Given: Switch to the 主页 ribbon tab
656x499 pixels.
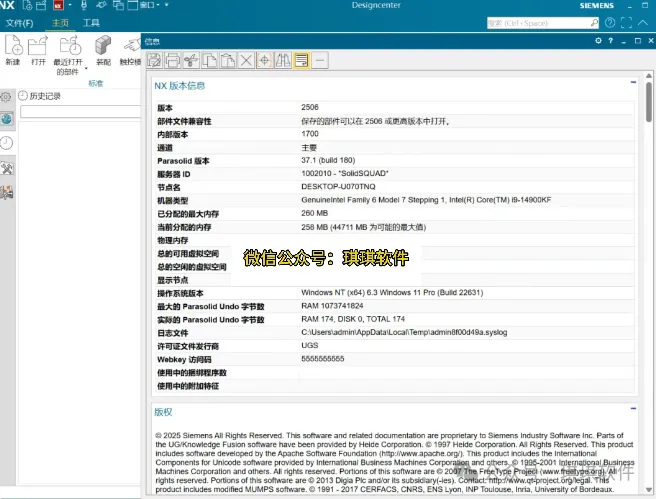Looking at the screenshot, I should (x=60, y=23).
